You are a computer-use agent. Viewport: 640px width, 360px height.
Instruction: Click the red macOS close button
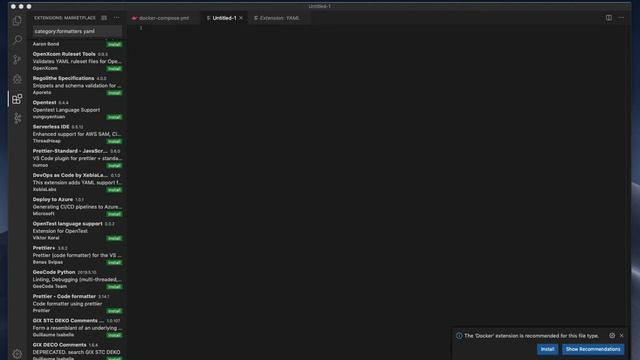(x=13, y=6)
